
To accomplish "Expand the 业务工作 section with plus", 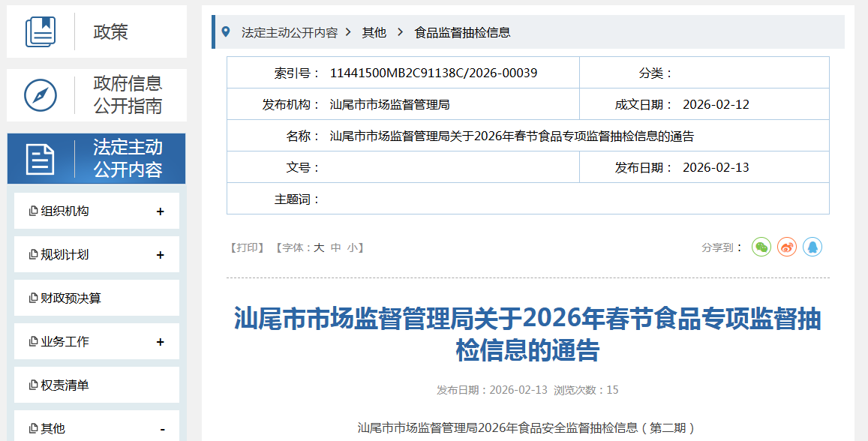I will (160, 342).
